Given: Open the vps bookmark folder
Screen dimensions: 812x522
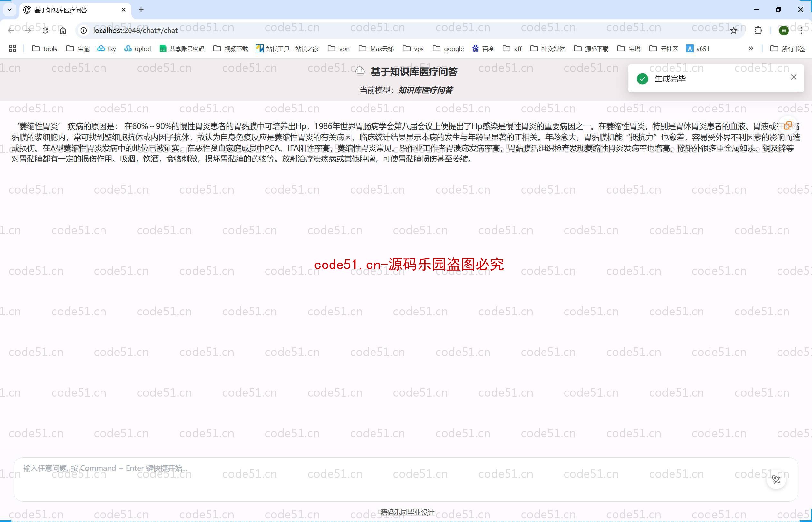Looking at the screenshot, I should click(413, 48).
